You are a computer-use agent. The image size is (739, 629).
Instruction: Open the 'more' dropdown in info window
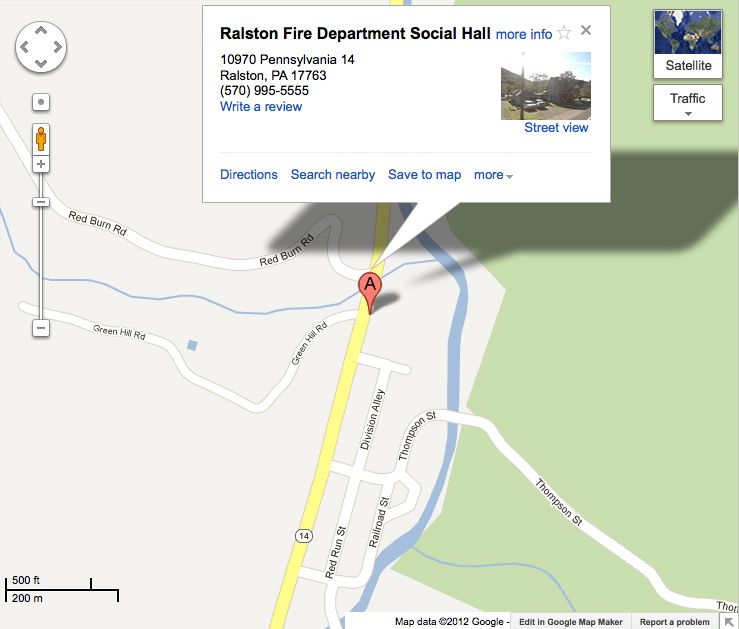pos(493,175)
